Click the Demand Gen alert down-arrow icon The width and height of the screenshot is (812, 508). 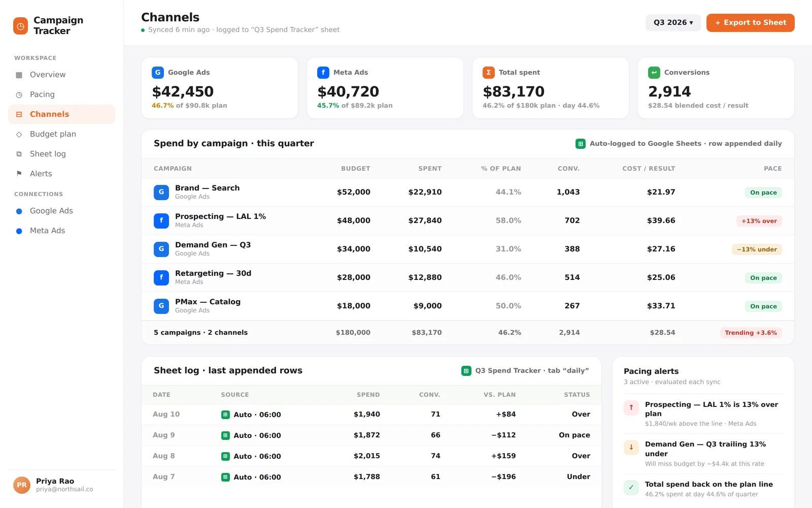pyautogui.click(x=631, y=447)
